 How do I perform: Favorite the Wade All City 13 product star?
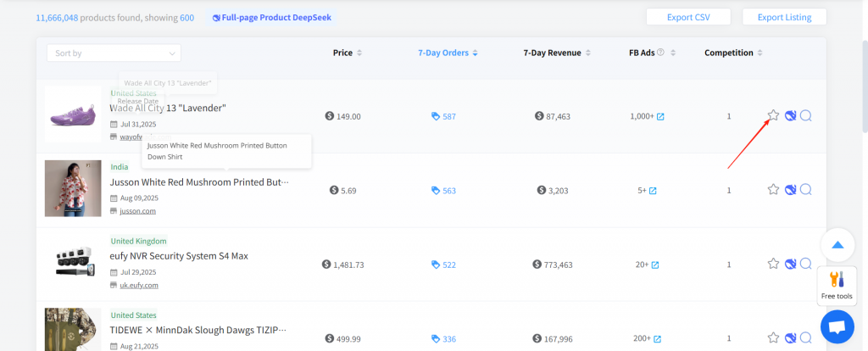point(773,116)
